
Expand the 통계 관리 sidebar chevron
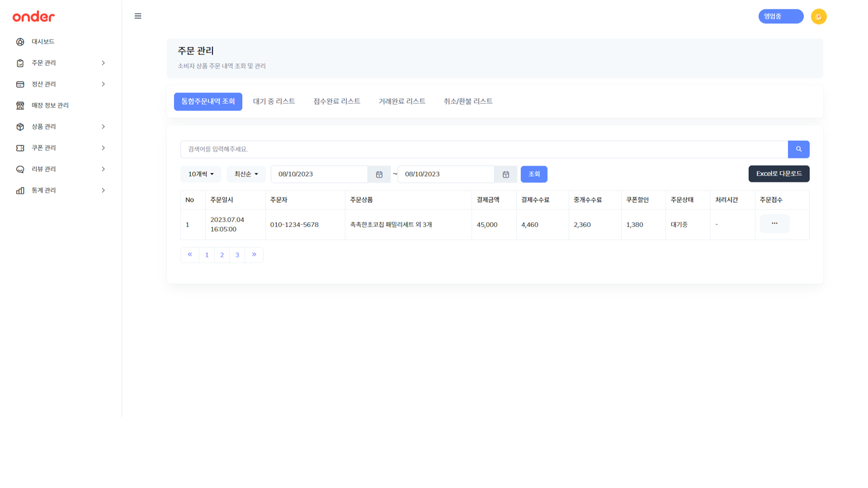[x=103, y=191]
